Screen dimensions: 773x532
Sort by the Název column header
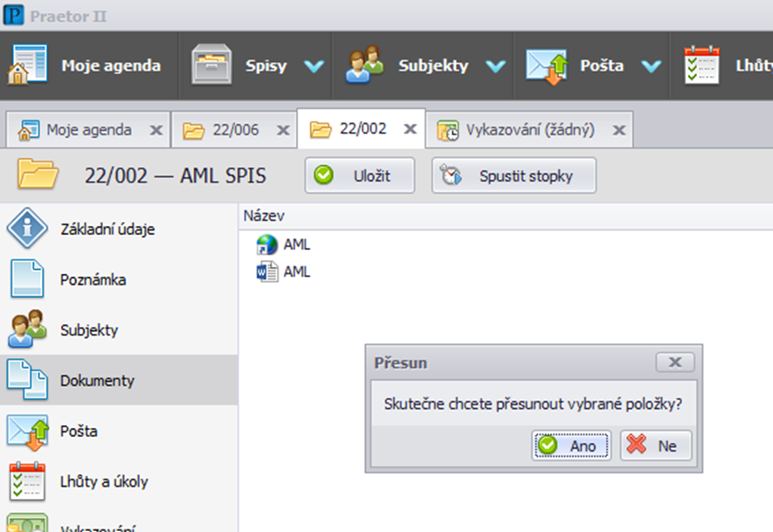(x=264, y=216)
